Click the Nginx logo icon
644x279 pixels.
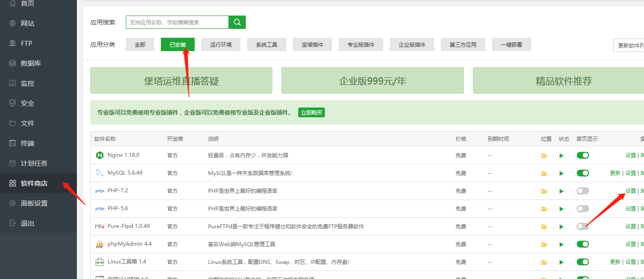pyautogui.click(x=100, y=155)
